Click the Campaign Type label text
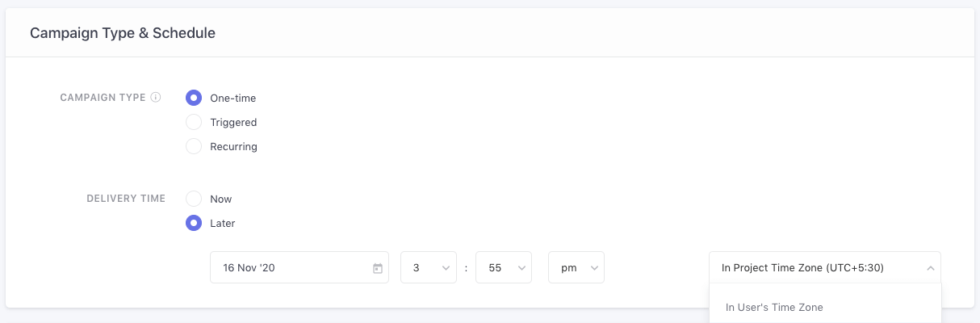The image size is (980, 323). tap(103, 98)
